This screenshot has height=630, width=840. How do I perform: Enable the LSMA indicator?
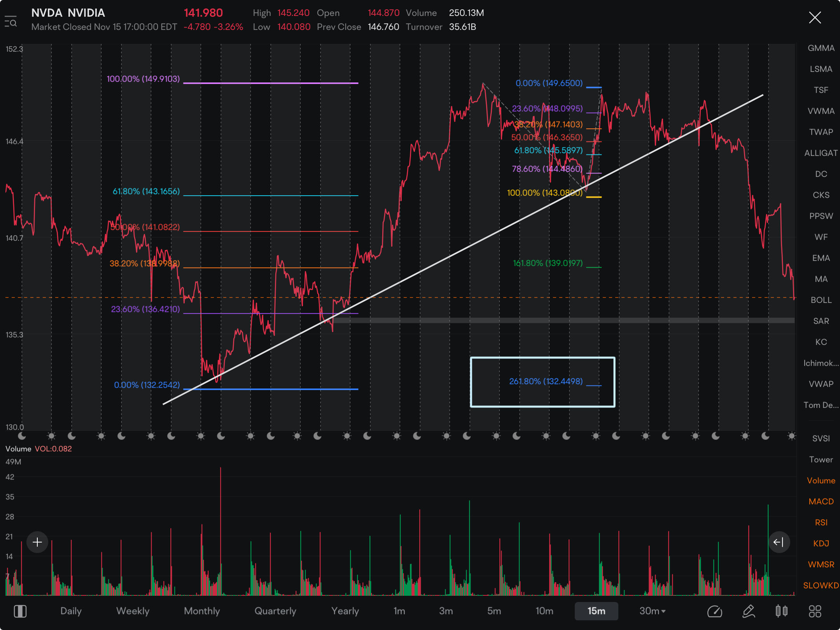coord(821,69)
